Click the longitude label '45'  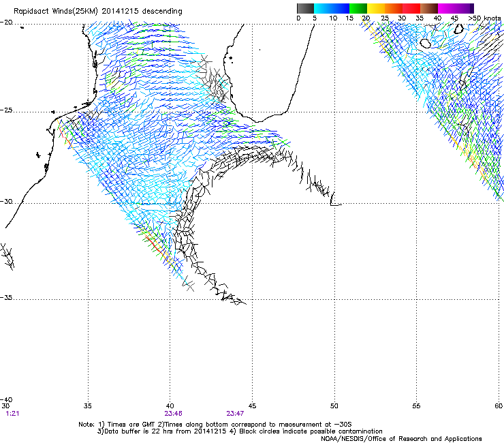(252, 406)
